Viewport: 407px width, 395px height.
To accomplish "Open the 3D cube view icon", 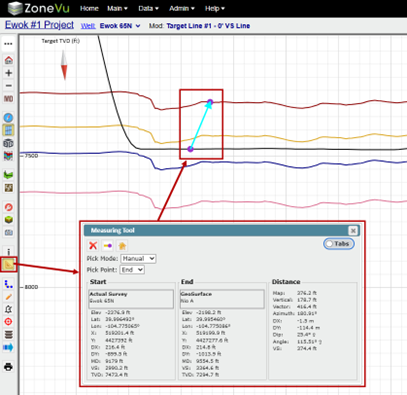I will [x=8, y=143].
